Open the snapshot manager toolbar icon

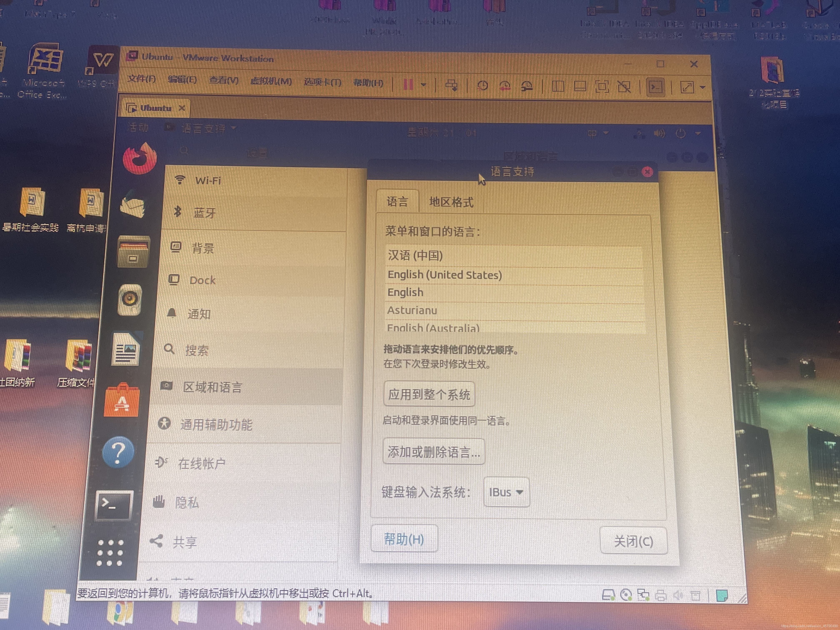click(527, 86)
